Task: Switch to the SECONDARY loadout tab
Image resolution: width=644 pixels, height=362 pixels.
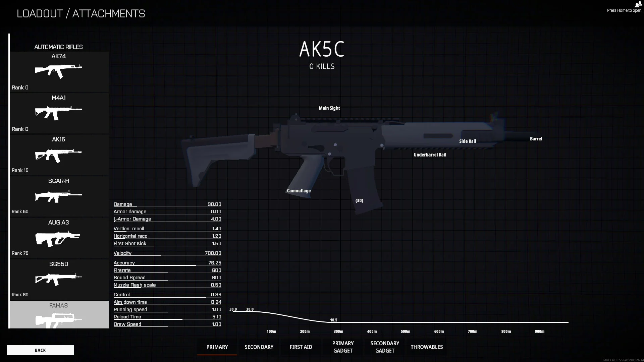Action: pos(259,347)
